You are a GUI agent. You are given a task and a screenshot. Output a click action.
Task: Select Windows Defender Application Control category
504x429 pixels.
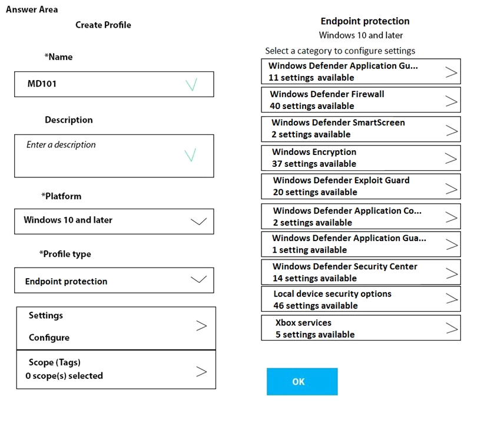coord(361,216)
